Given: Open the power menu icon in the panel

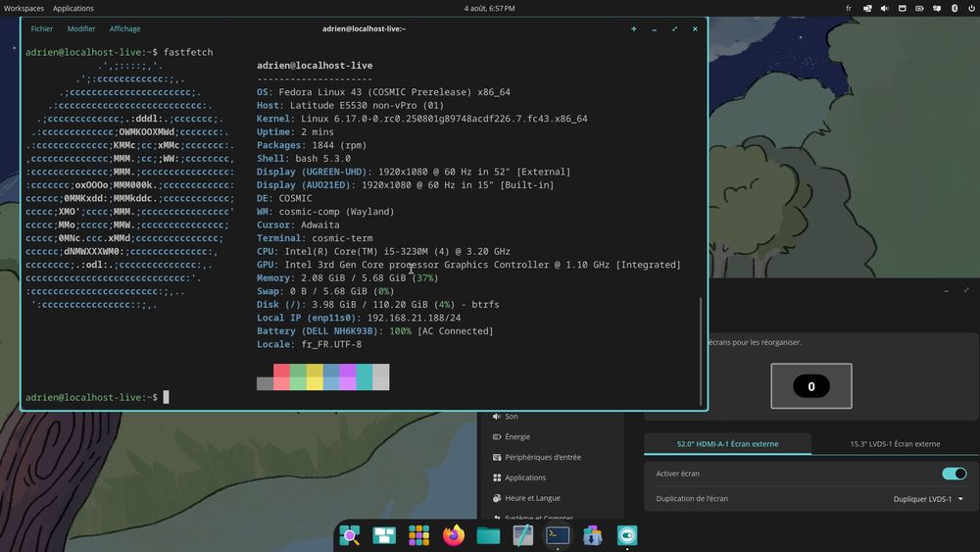Looking at the screenshot, I should [971, 8].
